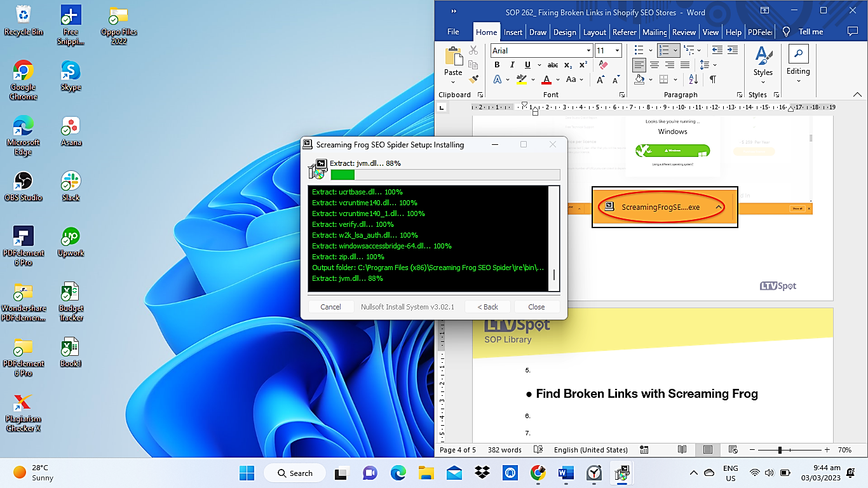868x488 pixels.
Task: Toggle Strikethrough abc formatting
Action: click(x=553, y=65)
